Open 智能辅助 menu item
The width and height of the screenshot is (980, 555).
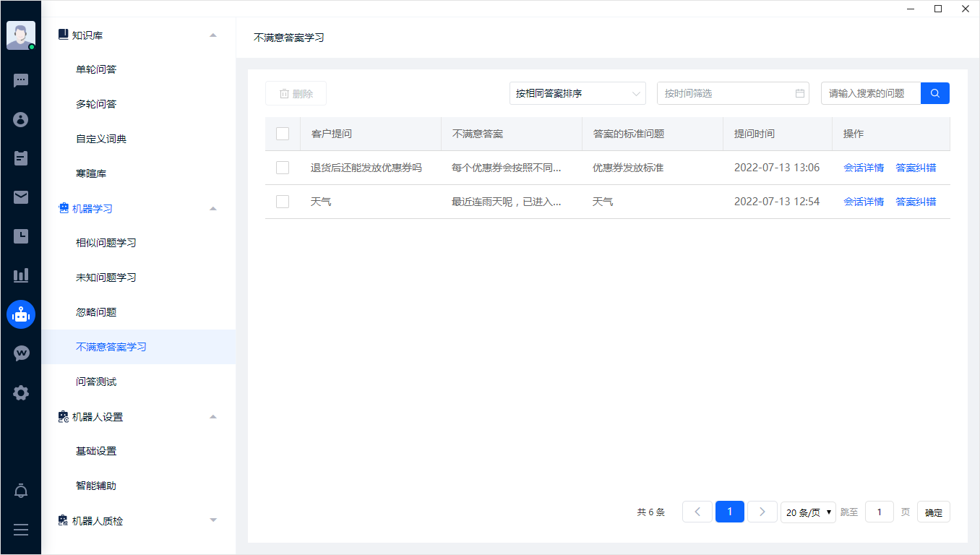[x=139, y=486]
